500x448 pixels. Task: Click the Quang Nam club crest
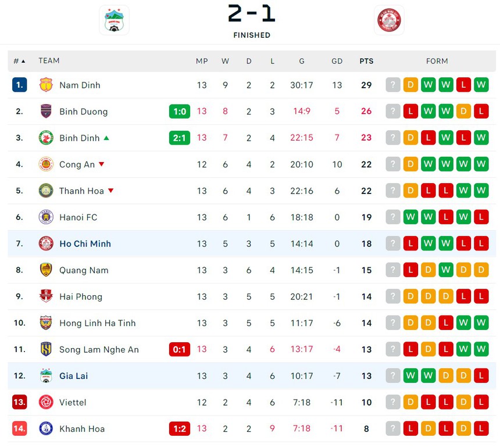(x=46, y=270)
